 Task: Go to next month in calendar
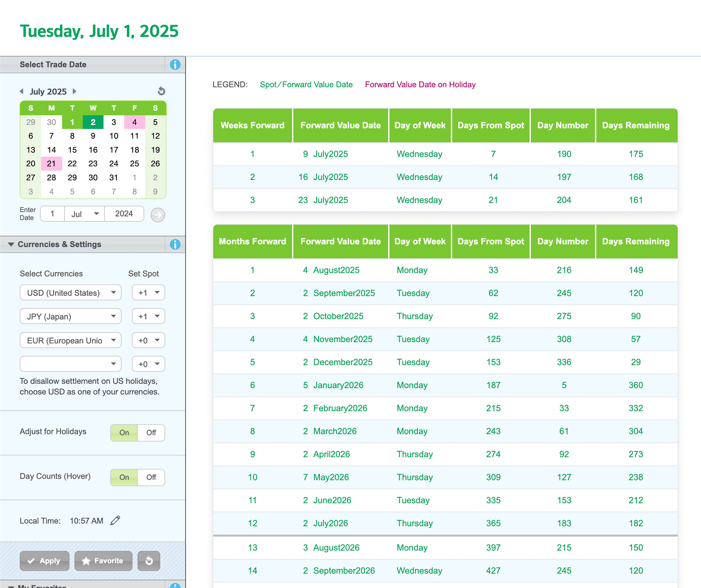click(x=74, y=92)
